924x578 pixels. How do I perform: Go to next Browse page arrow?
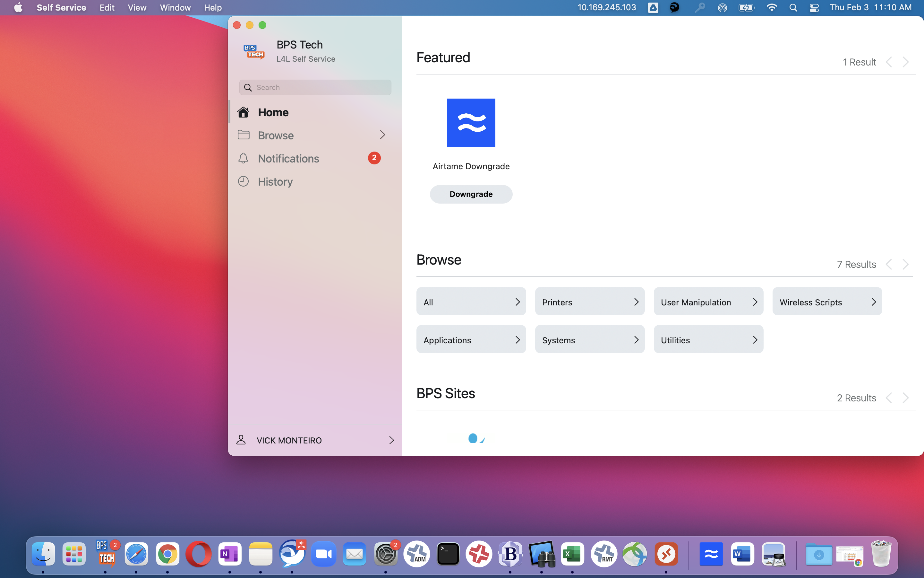point(906,264)
